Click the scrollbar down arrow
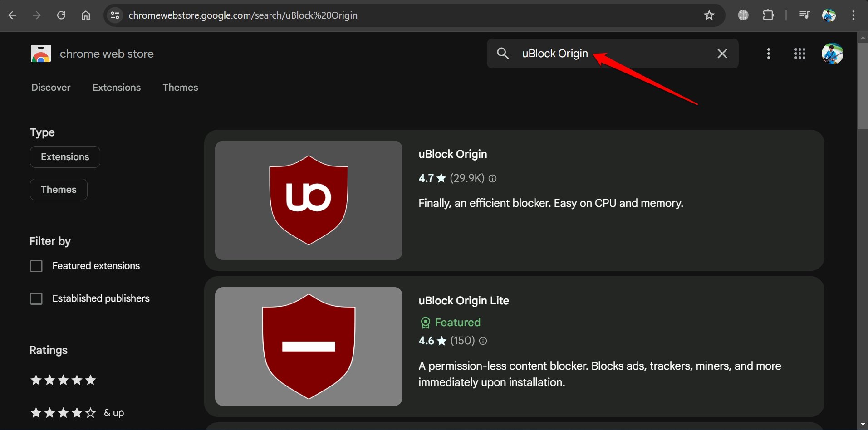 (x=863, y=424)
